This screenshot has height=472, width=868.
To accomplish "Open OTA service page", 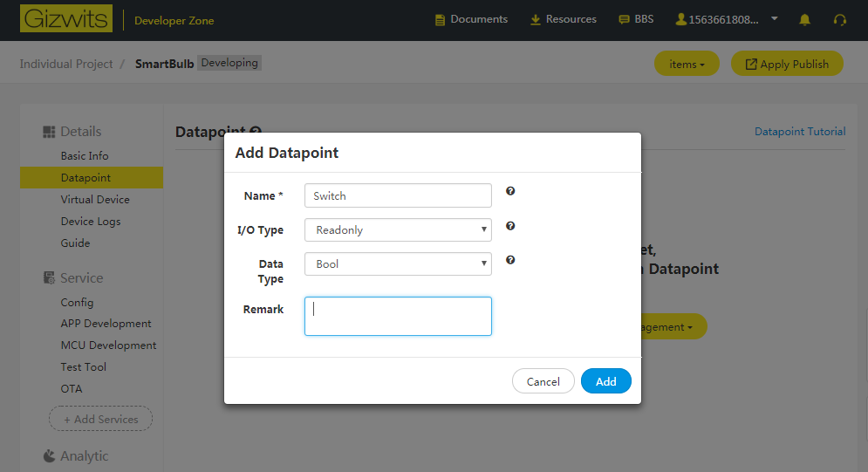I will (x=72, y=388).
